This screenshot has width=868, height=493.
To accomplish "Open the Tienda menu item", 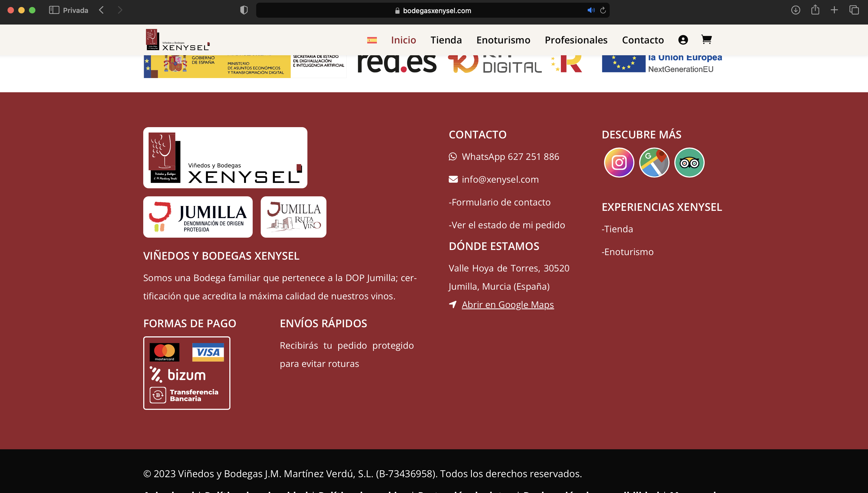I will pyautogui.click(x=446, y=40).
